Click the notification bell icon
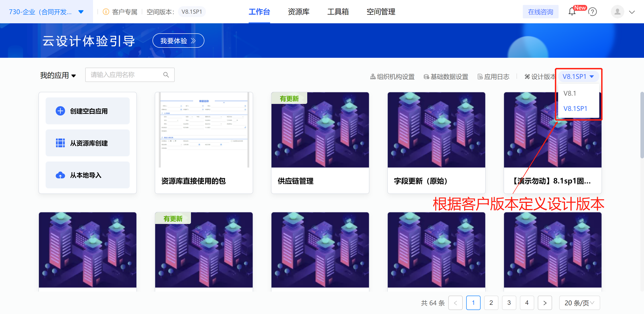This screenshot has height=314, width=644. pyautogui.click(x=572, y=12)
